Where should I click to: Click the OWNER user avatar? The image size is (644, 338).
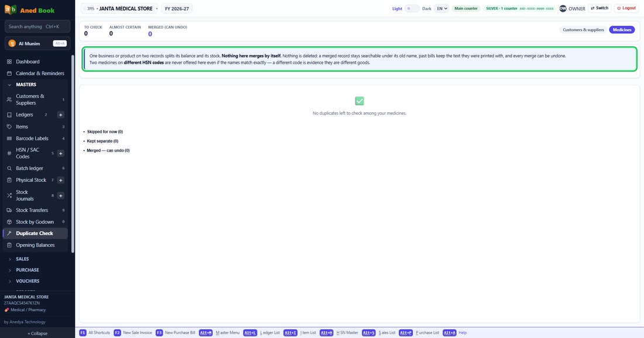pyautogui.click(x=563, y=8)
